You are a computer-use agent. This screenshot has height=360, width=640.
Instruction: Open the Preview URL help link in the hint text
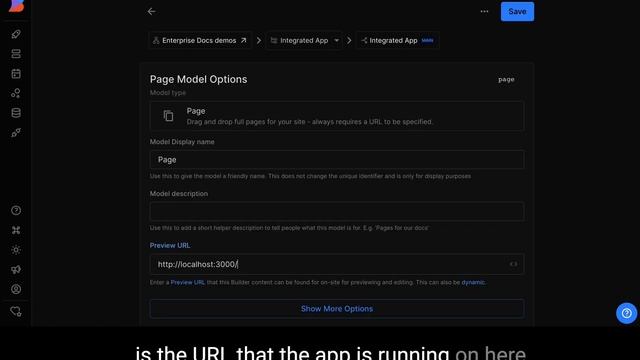click(187, 282)
